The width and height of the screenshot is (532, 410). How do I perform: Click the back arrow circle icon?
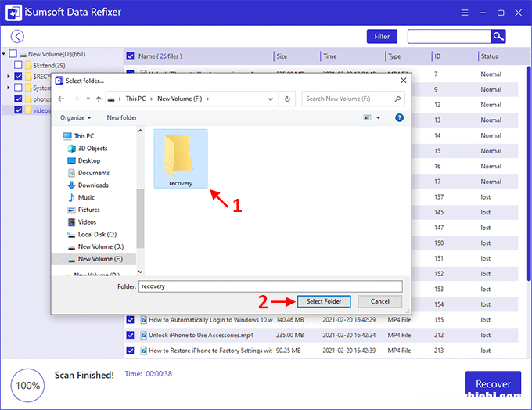click(x=17, y=36)
